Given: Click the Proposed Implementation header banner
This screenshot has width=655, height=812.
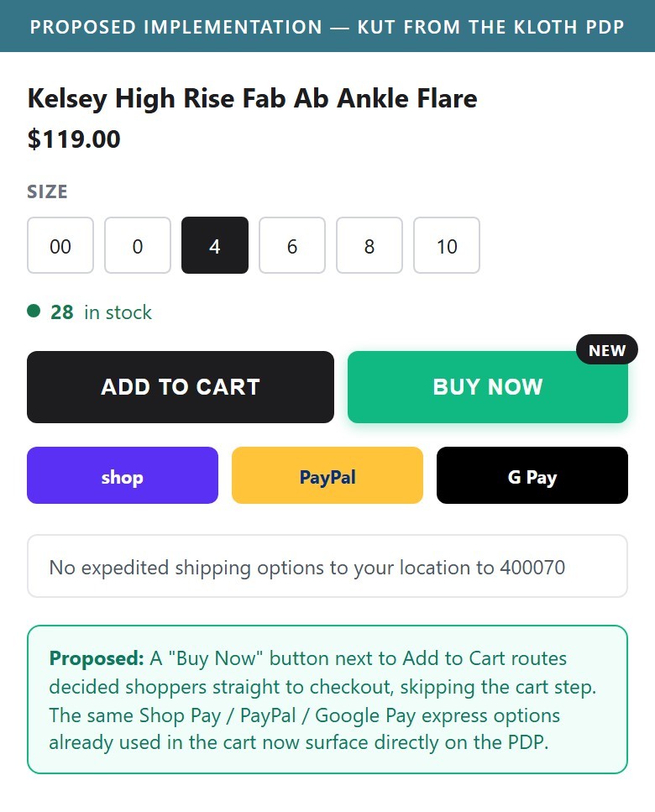Looking at the screenshot, I should tap(327, 26).
